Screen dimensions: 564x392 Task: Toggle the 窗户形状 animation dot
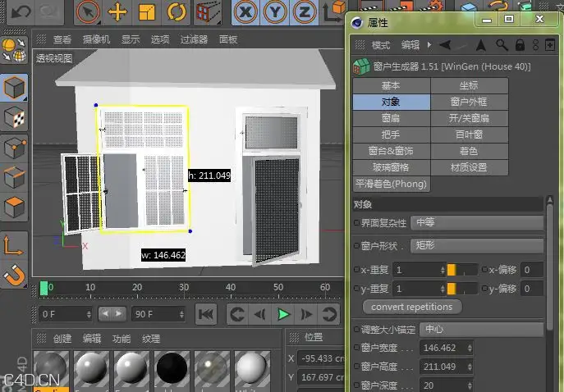[356, 246]
